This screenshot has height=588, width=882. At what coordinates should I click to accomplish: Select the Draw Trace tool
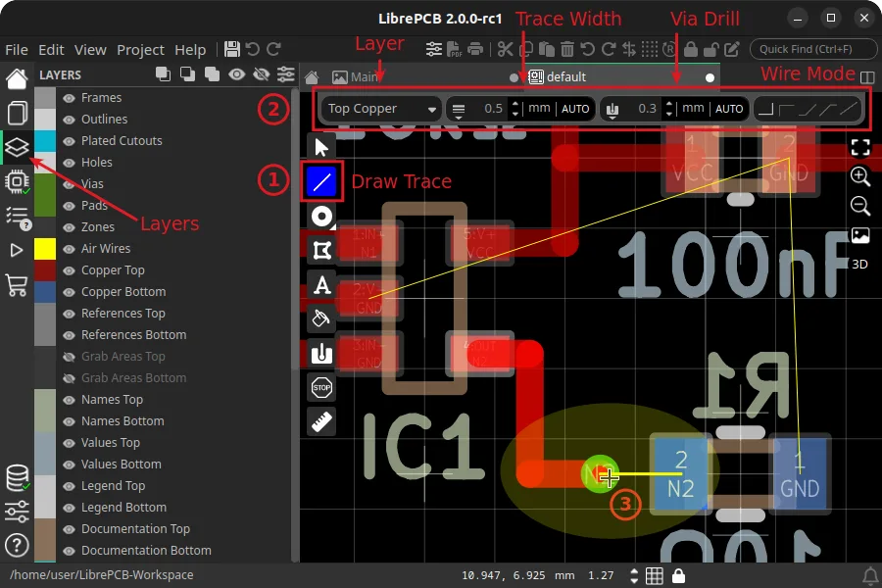321,181
